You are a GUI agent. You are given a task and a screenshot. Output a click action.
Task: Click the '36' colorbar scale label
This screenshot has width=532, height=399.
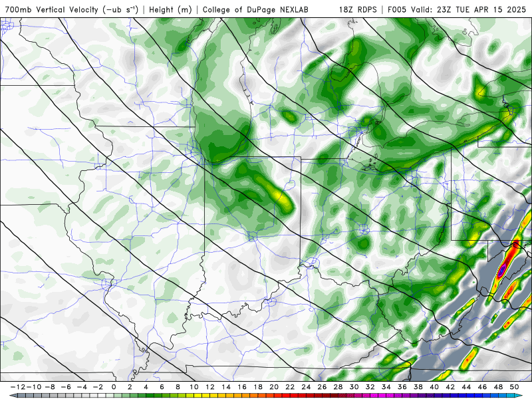pos(402,387)
